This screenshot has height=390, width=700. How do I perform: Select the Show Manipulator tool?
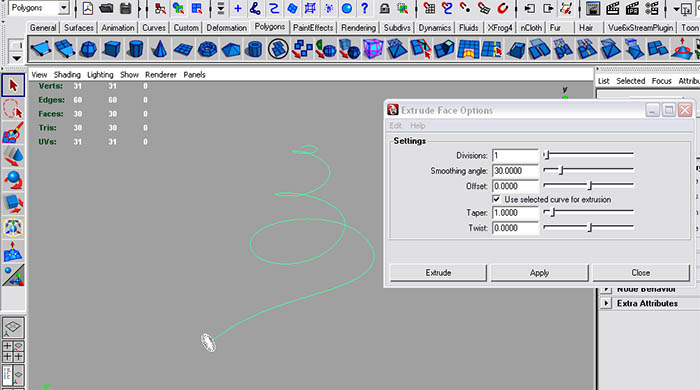[x=13, y=275]
